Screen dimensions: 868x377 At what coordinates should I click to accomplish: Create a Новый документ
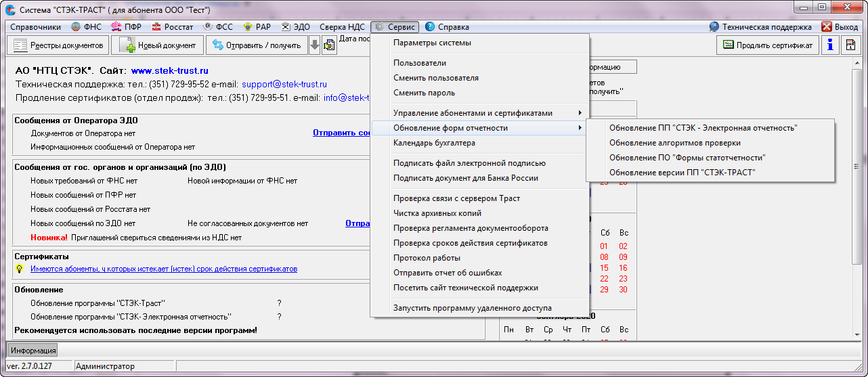click(x=157, y=45)
